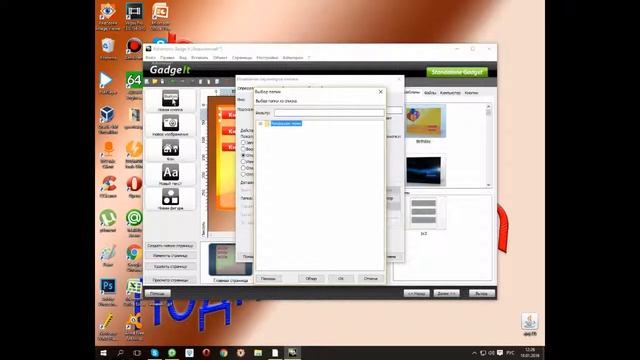
Task: Open Skype from the taskbar
Action: click(155, 353)
